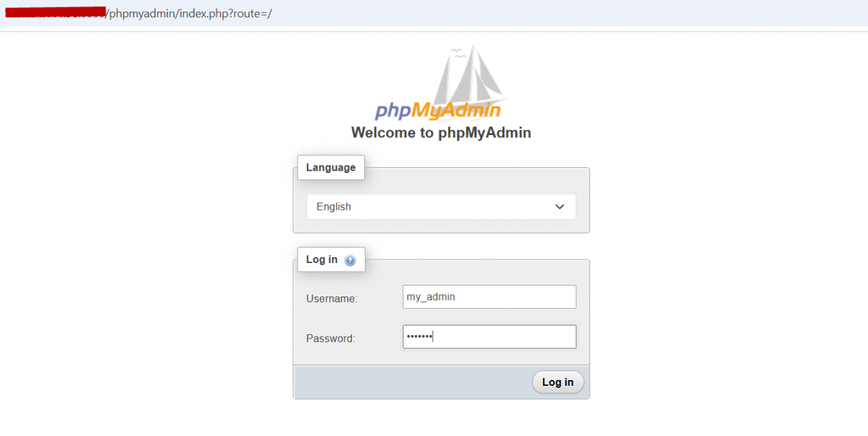Click the Log in legend text
Image resolution: width=868 pixels, height=436 pixels.
[321, 259]
